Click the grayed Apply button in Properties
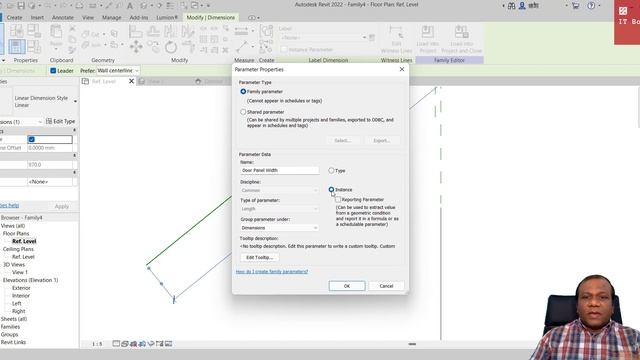 point(62,206)
